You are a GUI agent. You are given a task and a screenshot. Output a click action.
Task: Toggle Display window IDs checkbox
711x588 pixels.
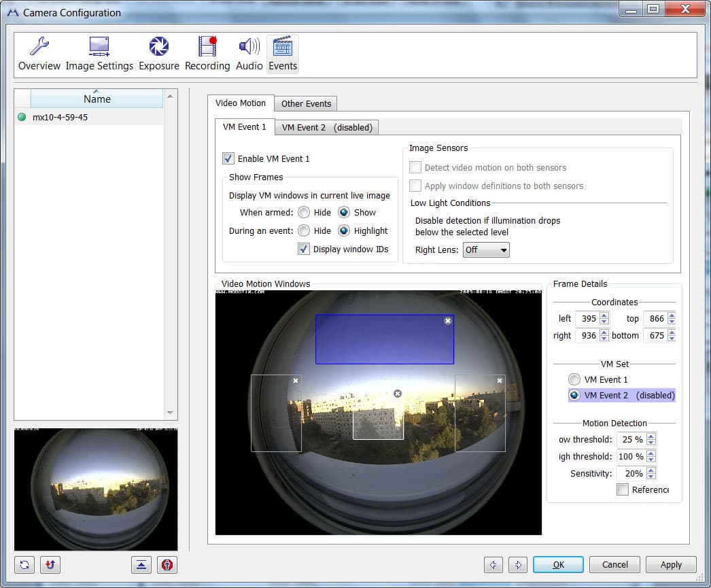click(304, 249)
